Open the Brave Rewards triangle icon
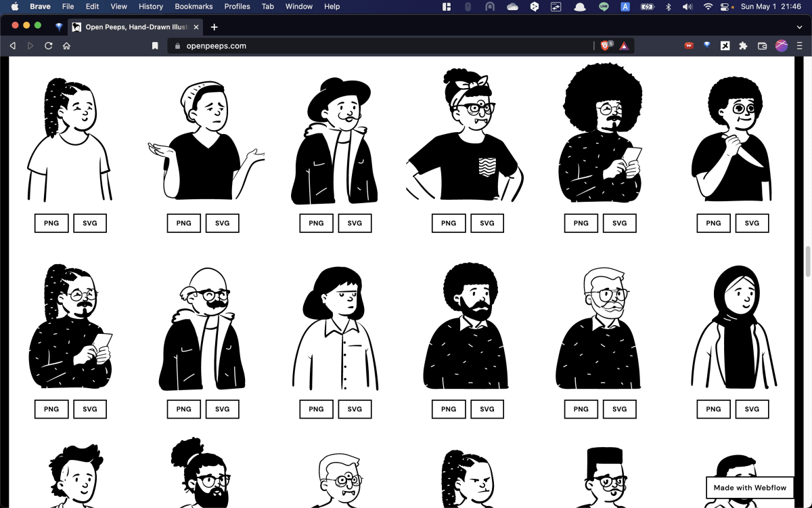 (x=624, y=46)
